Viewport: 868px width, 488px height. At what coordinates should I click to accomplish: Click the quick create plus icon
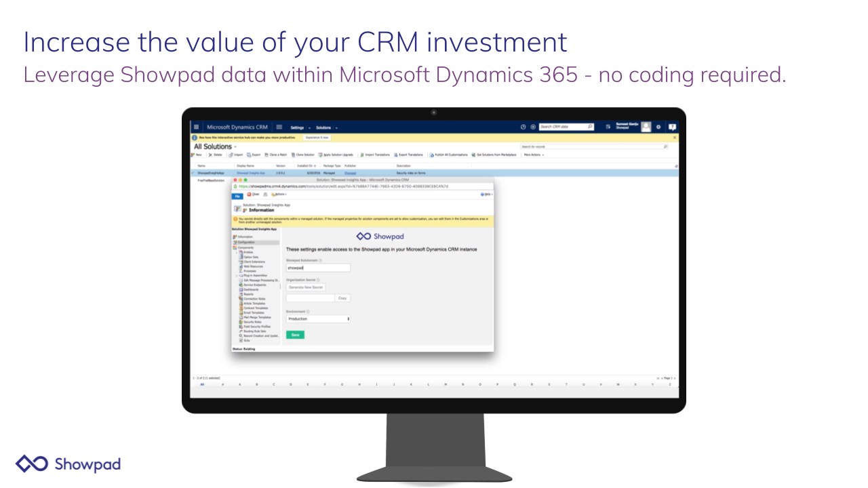pos(532,127)
